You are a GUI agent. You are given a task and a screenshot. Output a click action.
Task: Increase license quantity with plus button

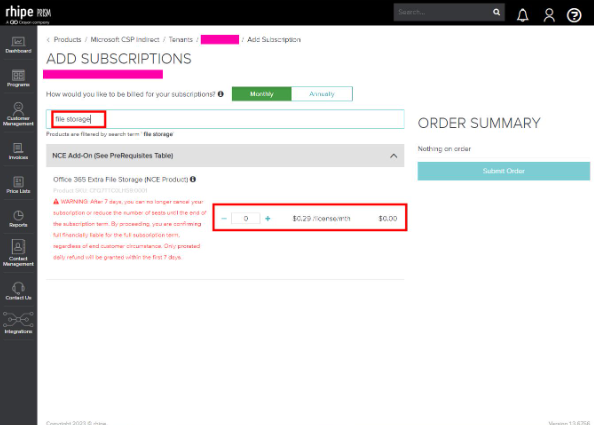[x=268, y=219]
